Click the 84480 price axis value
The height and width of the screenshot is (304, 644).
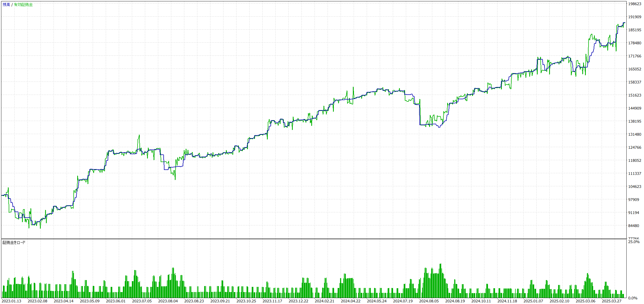coord(633,226)
